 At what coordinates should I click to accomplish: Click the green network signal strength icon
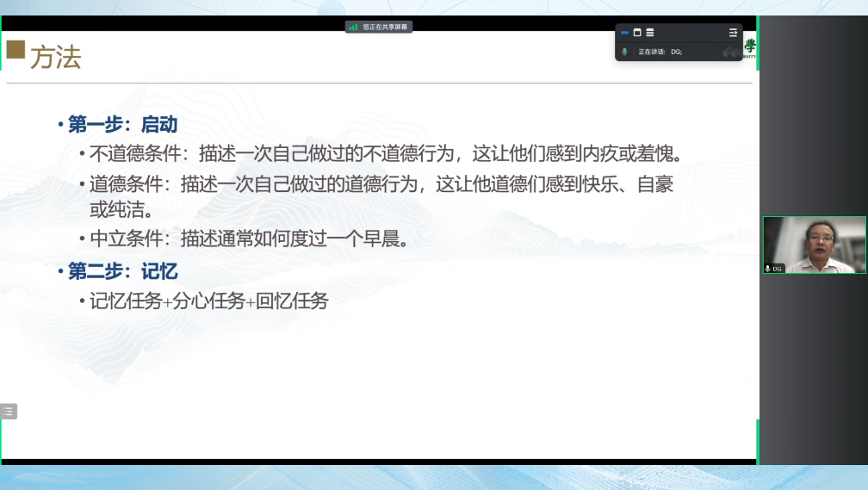(x=353, y=27)
